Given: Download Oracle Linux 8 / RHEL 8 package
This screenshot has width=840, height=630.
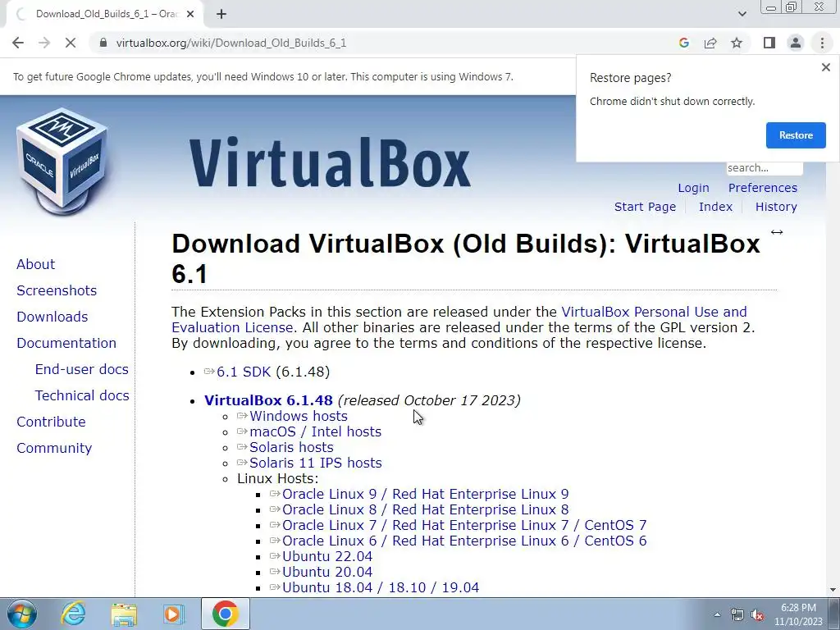Looking at the screenshot, I should (426, 509).
